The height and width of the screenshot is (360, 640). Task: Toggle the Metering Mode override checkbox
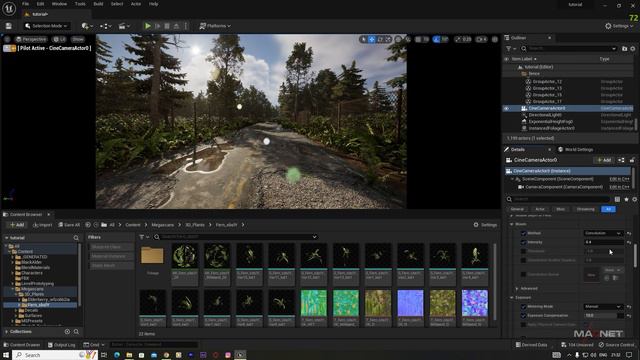pyautogui.click(x=523, y=307)
